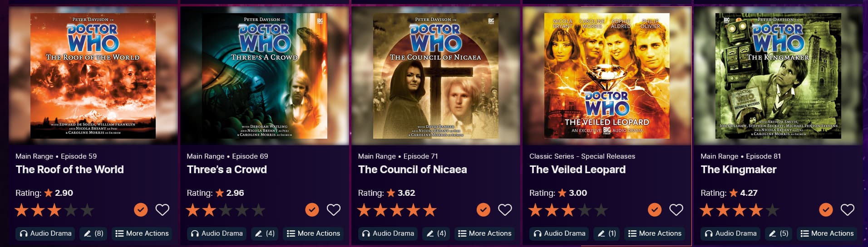Open More Actions for The Roof of the World
868x247 pixels.
click(142, 233)
